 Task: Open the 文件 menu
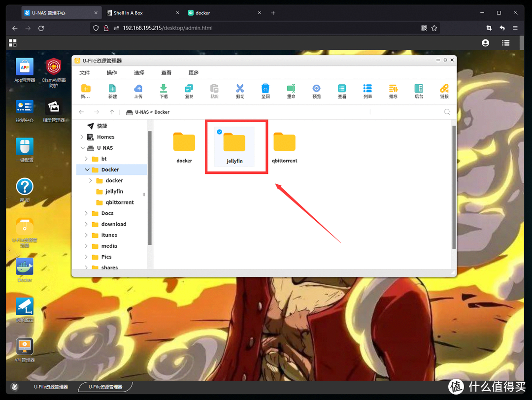(85, 72)
